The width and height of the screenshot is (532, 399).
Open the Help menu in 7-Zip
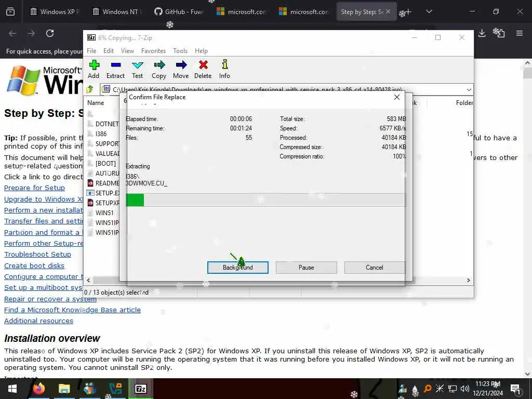(x=201, y=51)
